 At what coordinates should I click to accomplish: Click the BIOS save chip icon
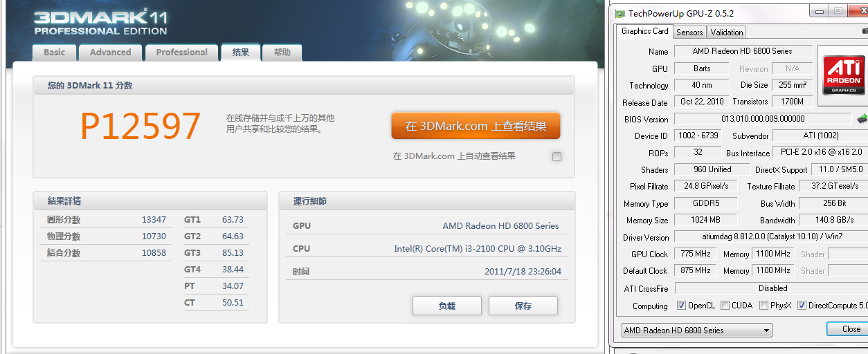(x=862, y=119)
